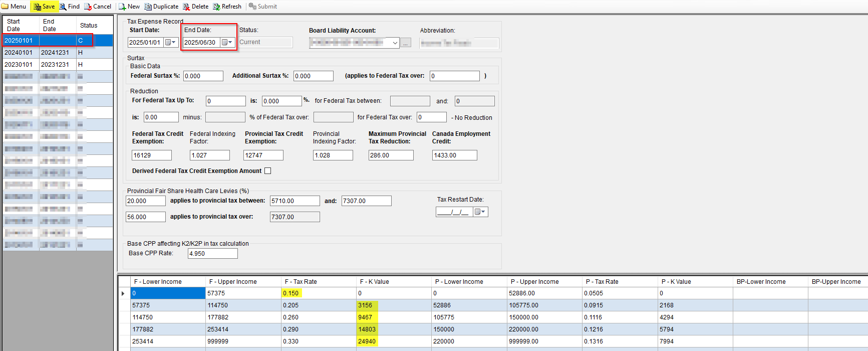Screen dimensions: 868x351
Task: Click the ellipsis button beside Board Liability Account
Action: click(x=406, y=43)
